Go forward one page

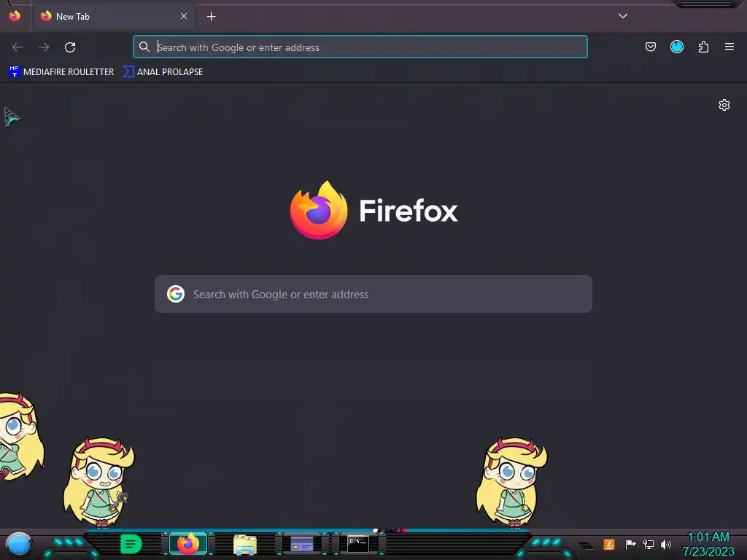pos(44,47)
